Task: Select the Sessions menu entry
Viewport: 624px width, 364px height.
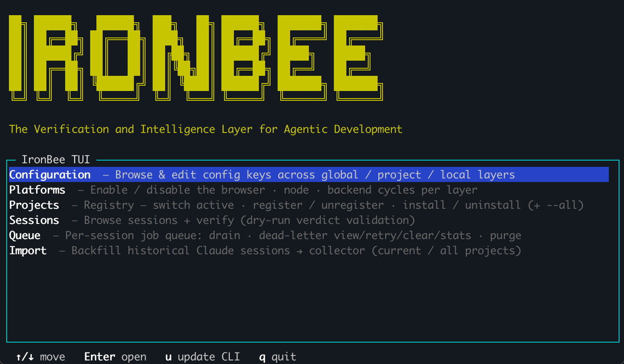Action: (309, 220)
